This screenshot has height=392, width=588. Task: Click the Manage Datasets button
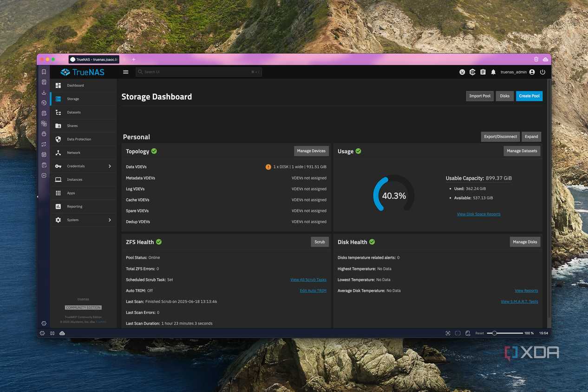522,151
